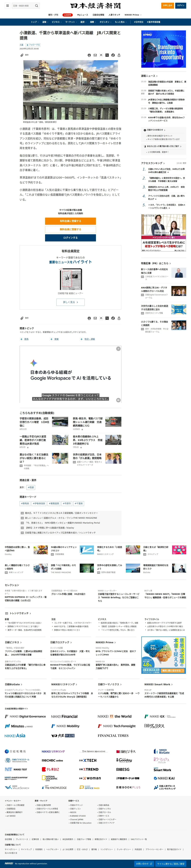The width and height of the screenshot is (191, 868).
Task: Open the 日経会社情報 tab
Action: [98, 15]
